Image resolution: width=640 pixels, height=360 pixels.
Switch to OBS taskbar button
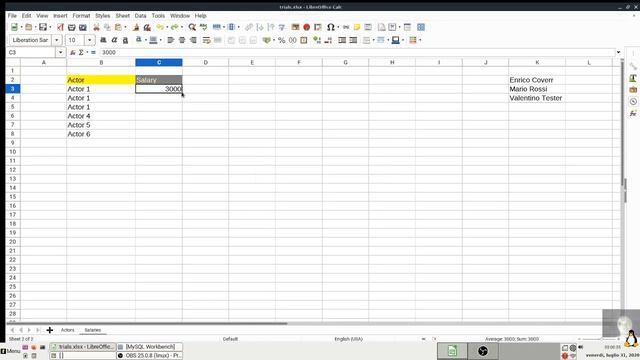click(149, 356)
